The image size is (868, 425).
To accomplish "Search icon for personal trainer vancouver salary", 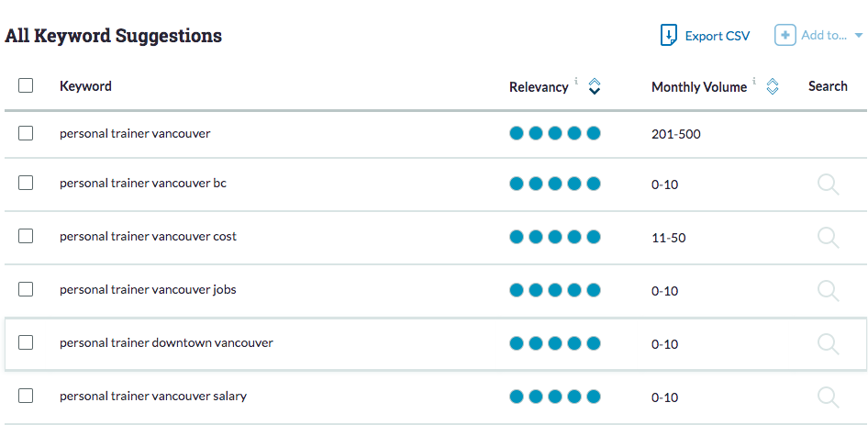I will pos(829,397).
